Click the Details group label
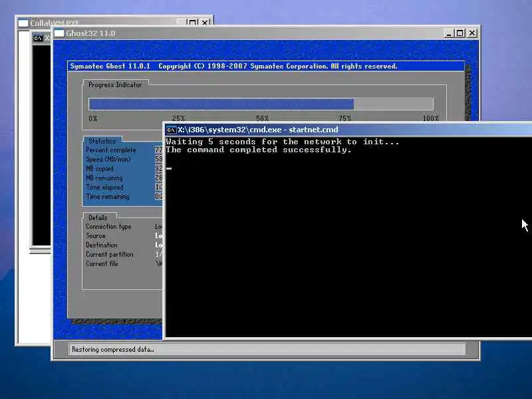This screenshot has width=532, height=399. 98,217
